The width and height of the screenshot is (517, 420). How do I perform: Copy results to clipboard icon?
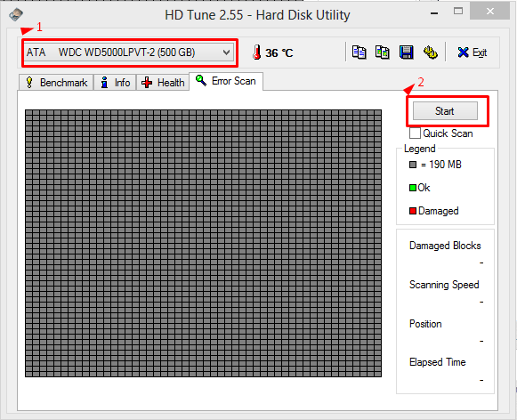[359, 52]
